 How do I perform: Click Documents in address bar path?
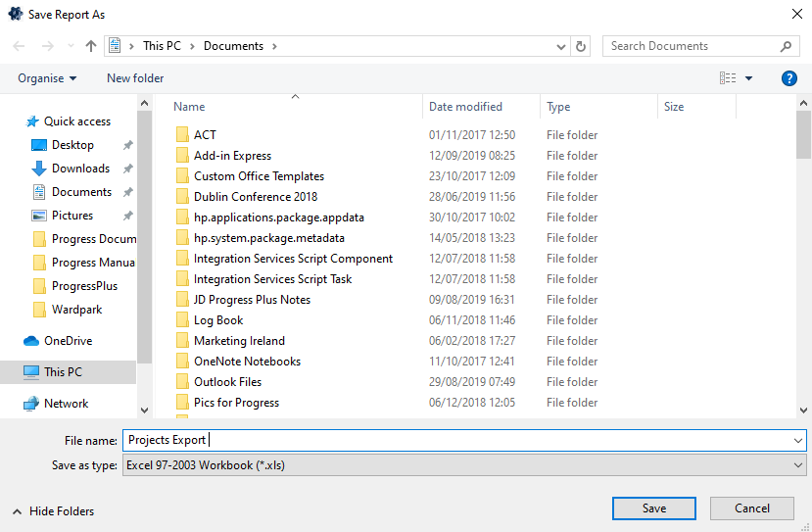pos(233,46)
